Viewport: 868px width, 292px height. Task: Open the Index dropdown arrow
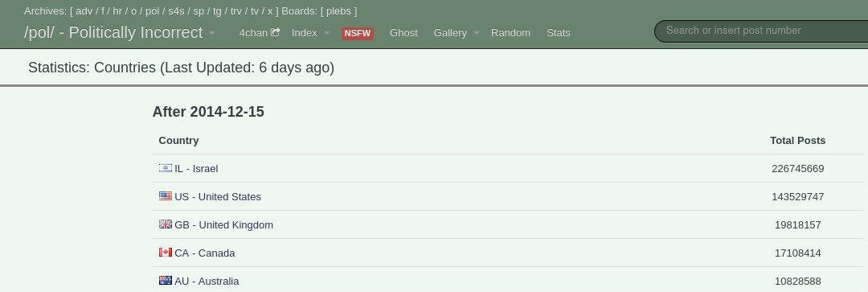tap(326, 33)
